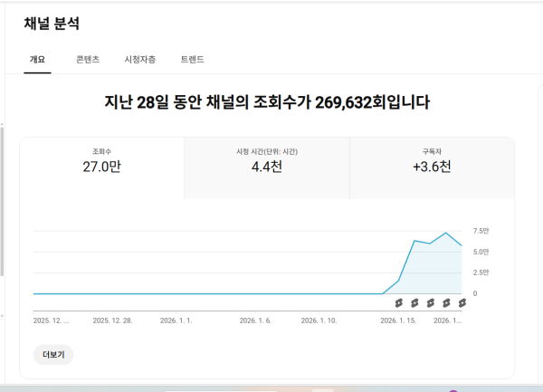Image resolution: width=543 pixels, height=392 pixels.
Task: Click the 2025. 12. 28. date on the axis
Action: click(x=113, y=320)
